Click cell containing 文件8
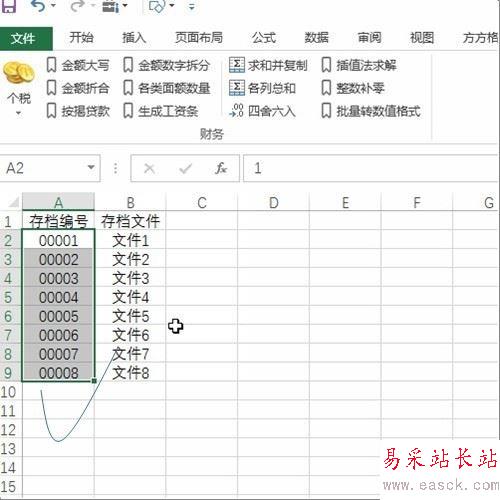 point(130,373)
